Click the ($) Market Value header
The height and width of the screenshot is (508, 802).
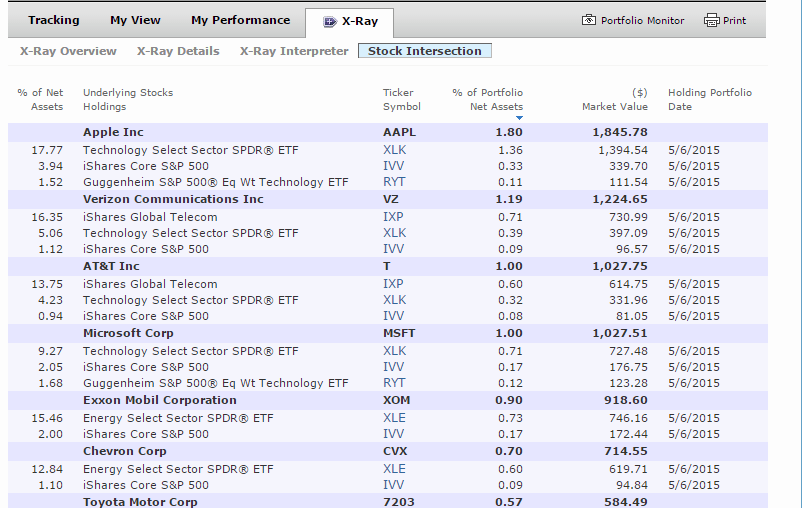(x=615, y=99)
